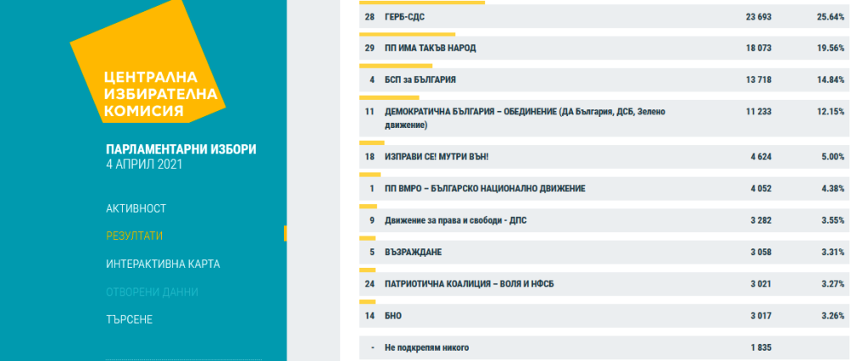
Task: Go to ТЪРСЕНЕ in sidebar
Action: [129, 319]
